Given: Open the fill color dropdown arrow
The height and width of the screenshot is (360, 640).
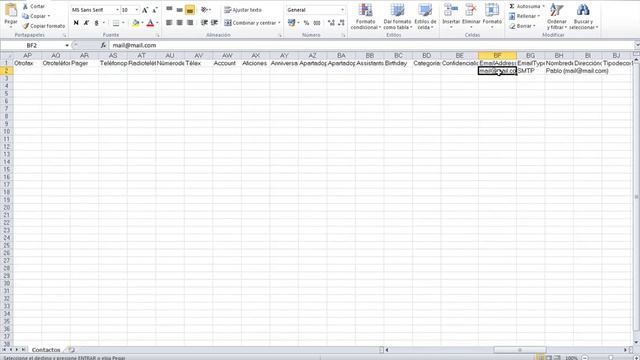Looking at the screenshot, I should (x=142, y=23).
